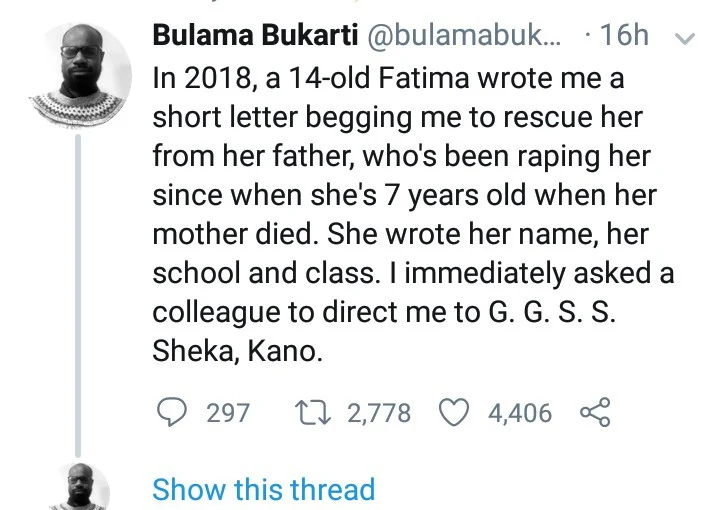
Task: Like the tweet with the heart icon
Action: click(x=456, y=413)
